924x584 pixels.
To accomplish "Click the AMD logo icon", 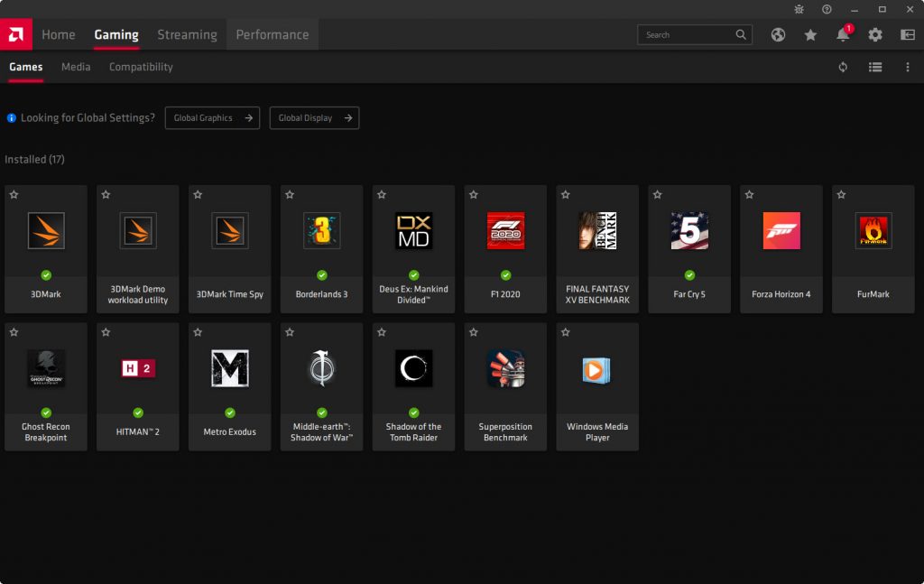I will [15, 34].
